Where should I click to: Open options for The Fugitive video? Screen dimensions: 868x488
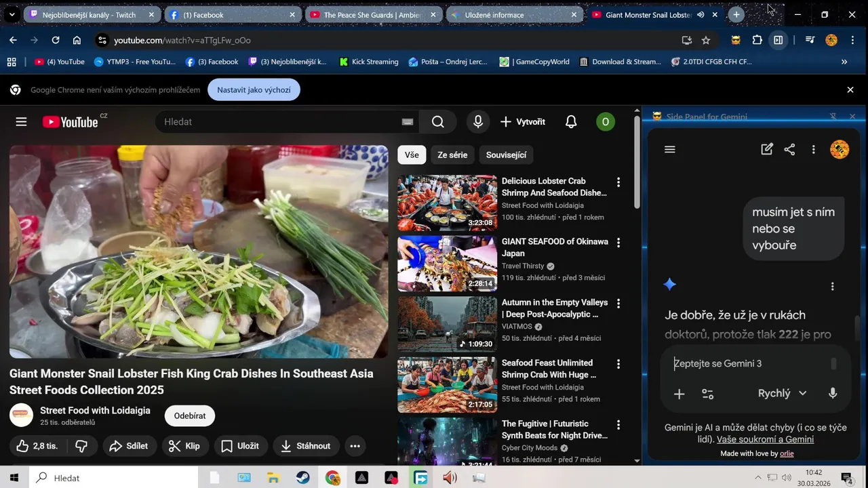pos(618,425)
